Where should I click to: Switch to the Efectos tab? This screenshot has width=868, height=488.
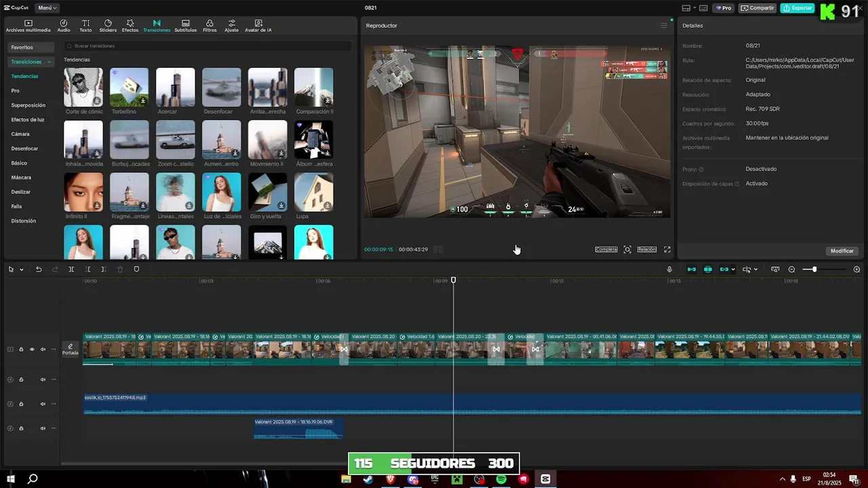pos(130,26)
